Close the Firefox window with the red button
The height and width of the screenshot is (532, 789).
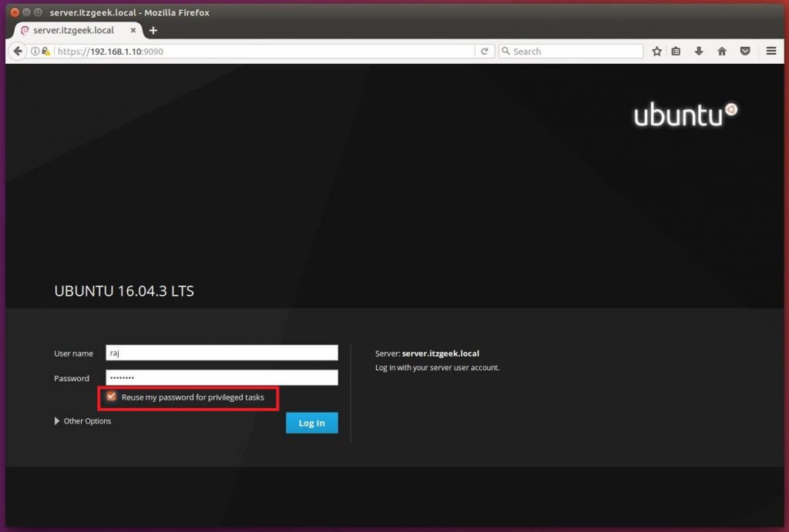[x=15, y=12]
